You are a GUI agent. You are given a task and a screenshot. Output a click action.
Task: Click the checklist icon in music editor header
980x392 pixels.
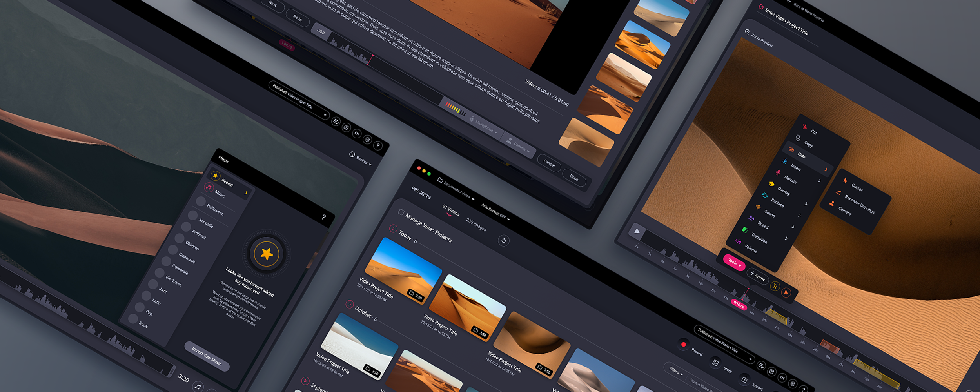pyautogui.click(x=336, y=122)
